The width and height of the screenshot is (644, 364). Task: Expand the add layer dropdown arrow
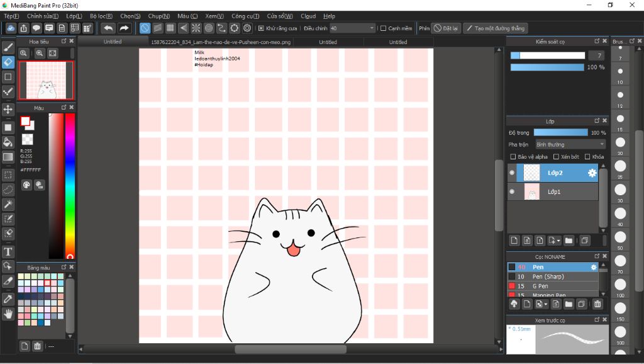point(558,241)
